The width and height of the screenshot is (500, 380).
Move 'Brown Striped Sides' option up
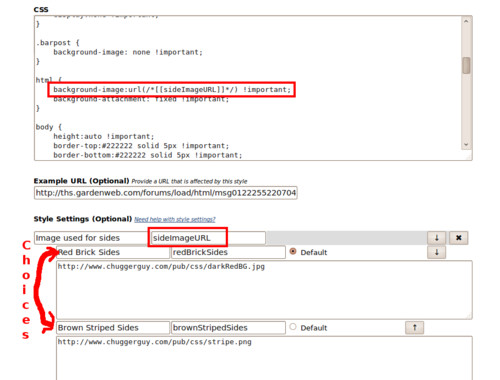pyautogui.click(x=414, y=327)
